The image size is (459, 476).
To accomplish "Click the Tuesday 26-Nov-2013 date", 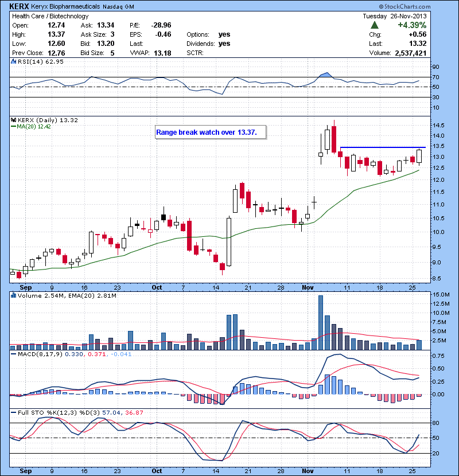I will coord(395,16).
